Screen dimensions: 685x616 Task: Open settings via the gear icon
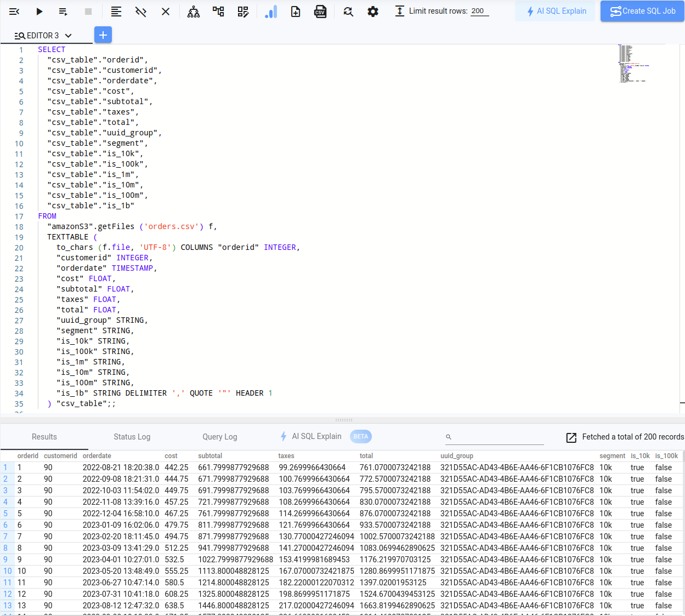pyautogui.click(x=373, y=12)
